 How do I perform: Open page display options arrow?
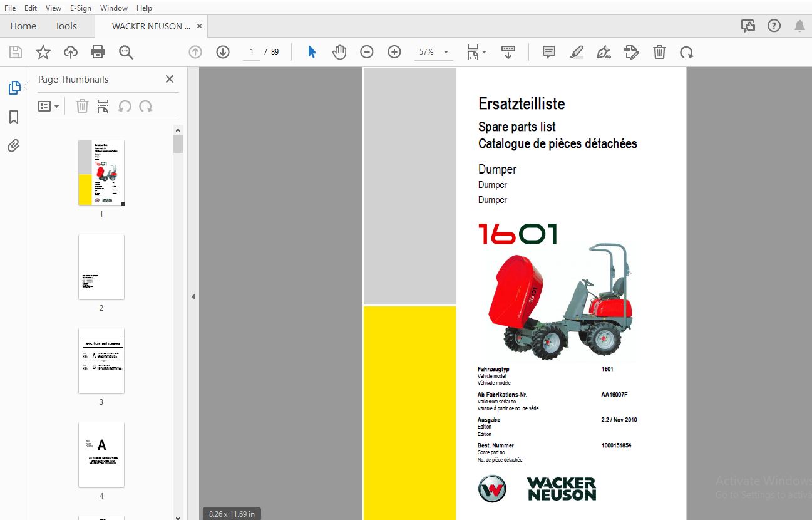tap(485, 52)
